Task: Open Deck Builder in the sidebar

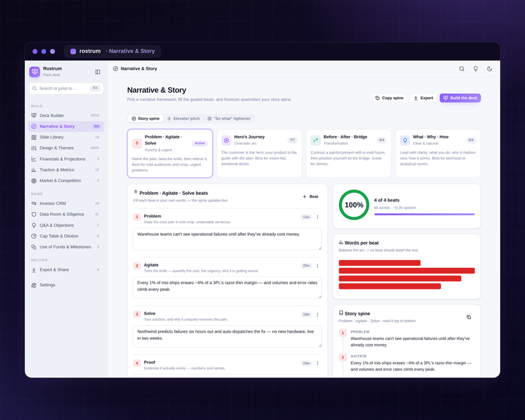Action: (x=66, y=115)
